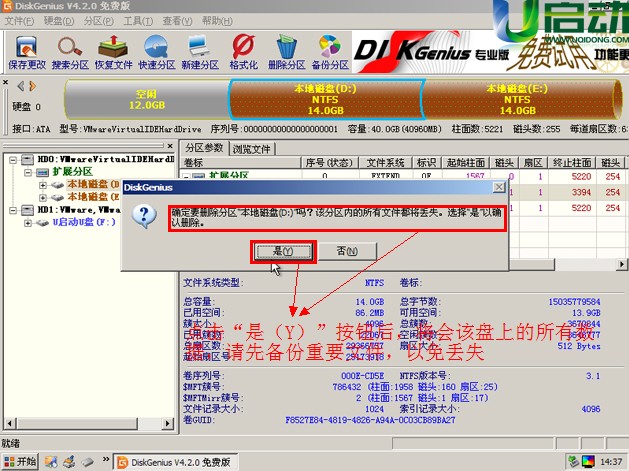629x471 pixels.
Task: Select 本地磁盘 (E:) tree label
Action: 93,197
